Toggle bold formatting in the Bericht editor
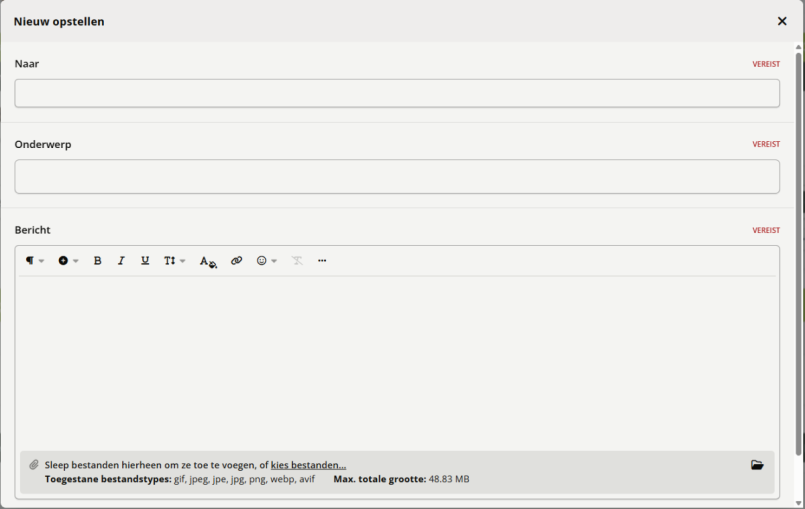The width and height of the screenshot is (805, 509). click(97, 261)
